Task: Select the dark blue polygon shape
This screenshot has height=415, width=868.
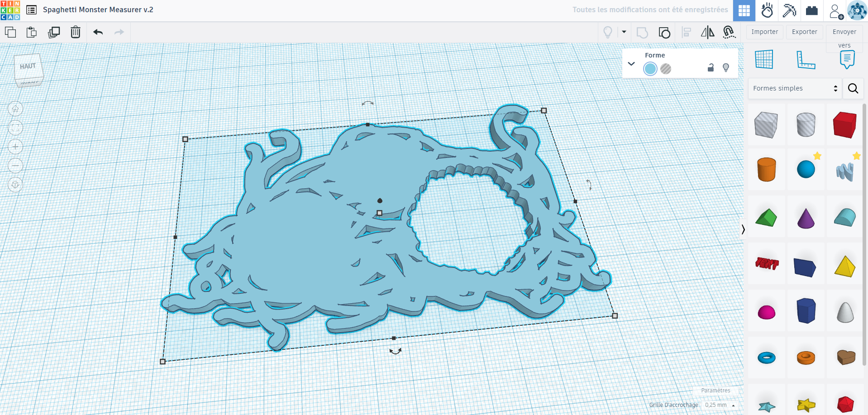Action: point(806,310)
